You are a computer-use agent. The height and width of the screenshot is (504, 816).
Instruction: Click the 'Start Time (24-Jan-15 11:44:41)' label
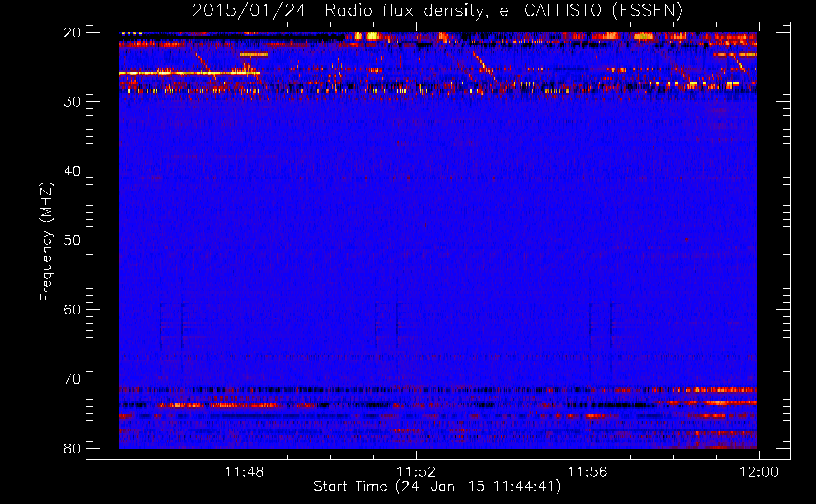coord(437,487)
